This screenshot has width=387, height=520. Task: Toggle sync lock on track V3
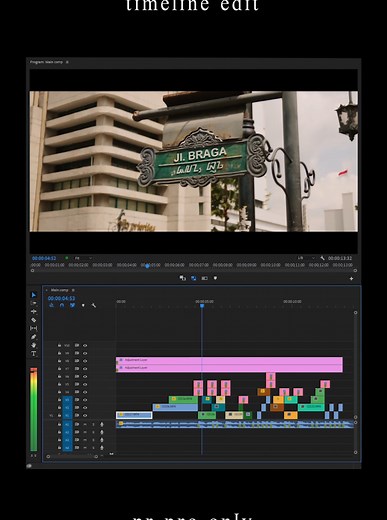(x=77, y=400)
